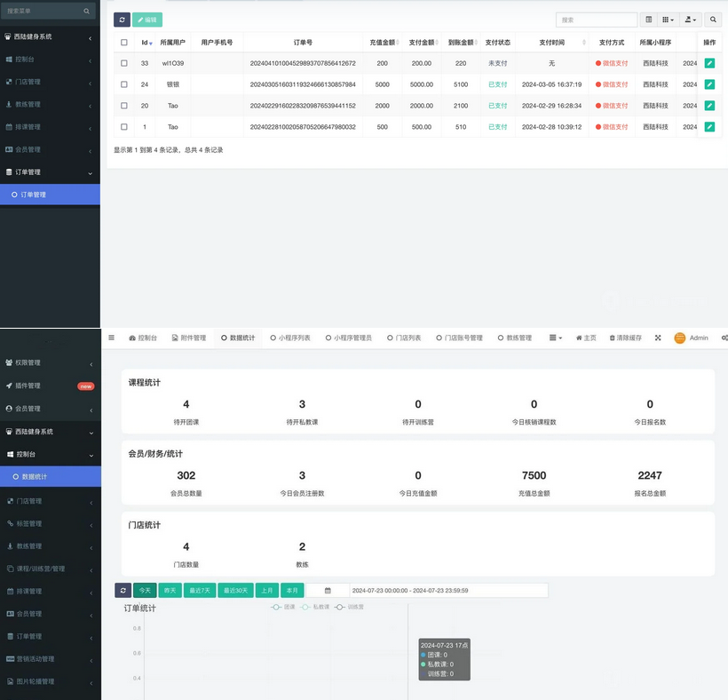The height and width of the screenshot is (700, 728).
Task: Check the select-all checkbox in table header
Action: (x=123, y=43)
